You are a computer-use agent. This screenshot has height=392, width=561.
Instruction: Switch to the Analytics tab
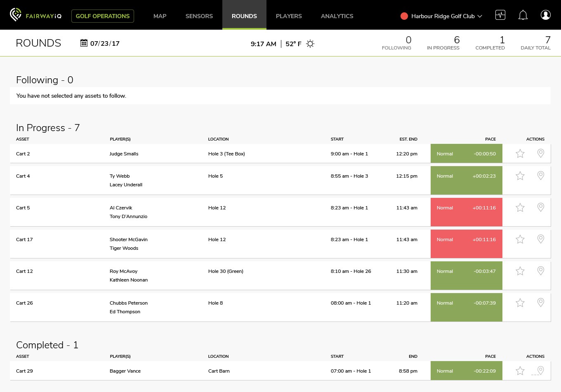click(x=337, y=16)
